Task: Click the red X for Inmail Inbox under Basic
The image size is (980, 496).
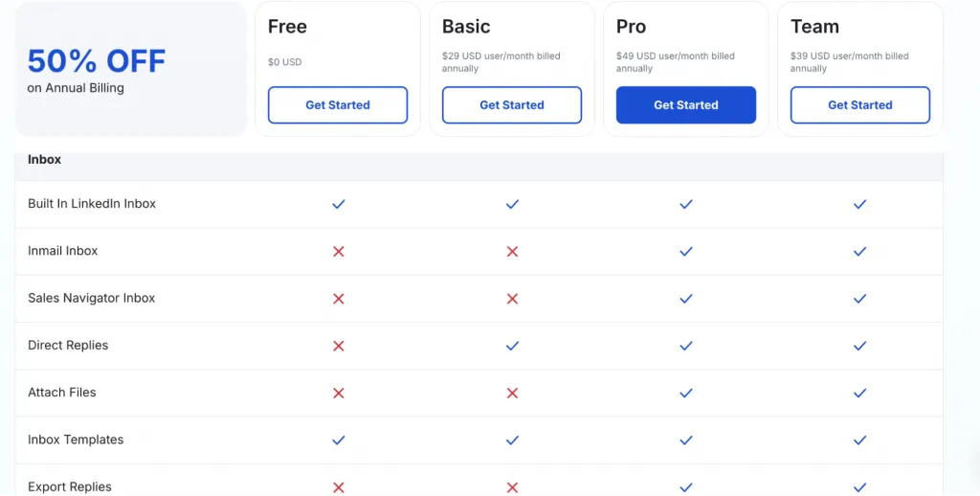Action: pyautogui.click(x=512, y=252)
